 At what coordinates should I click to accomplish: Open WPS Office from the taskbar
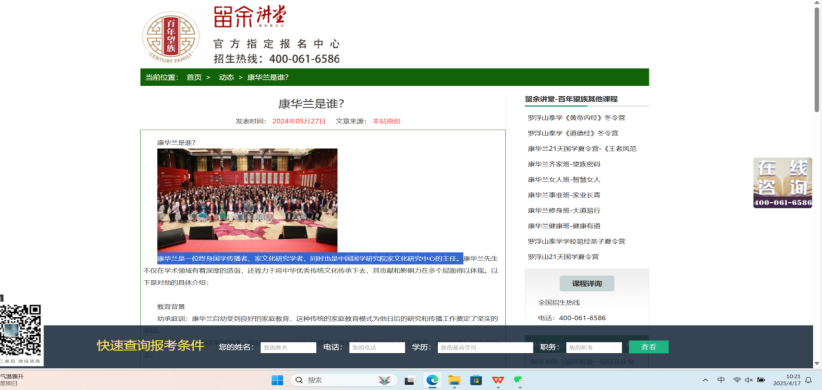[x=497, y=380]
